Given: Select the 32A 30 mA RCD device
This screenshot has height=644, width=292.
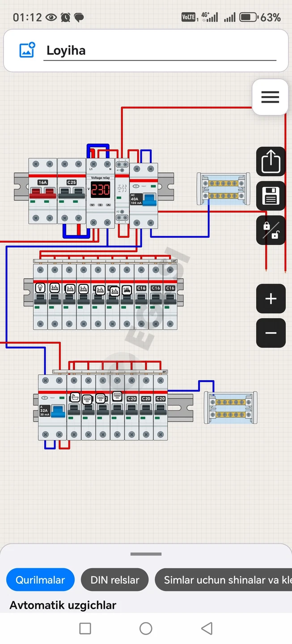Looking at the screenshot, I should point(52,407).
